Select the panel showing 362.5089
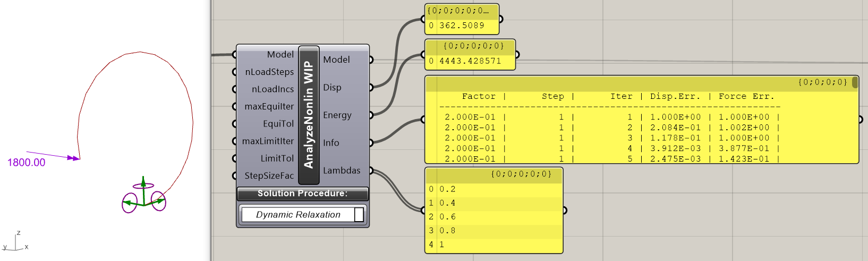This screenshot has width=868, height=261. pyautogui.click(x=462, y=25)
